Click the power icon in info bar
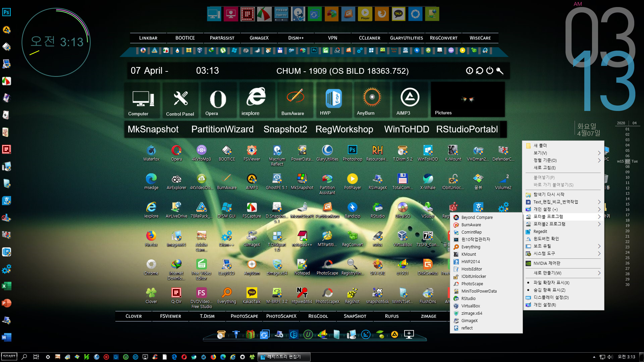Viewport: 644px width, 362px height. (490, 70)
